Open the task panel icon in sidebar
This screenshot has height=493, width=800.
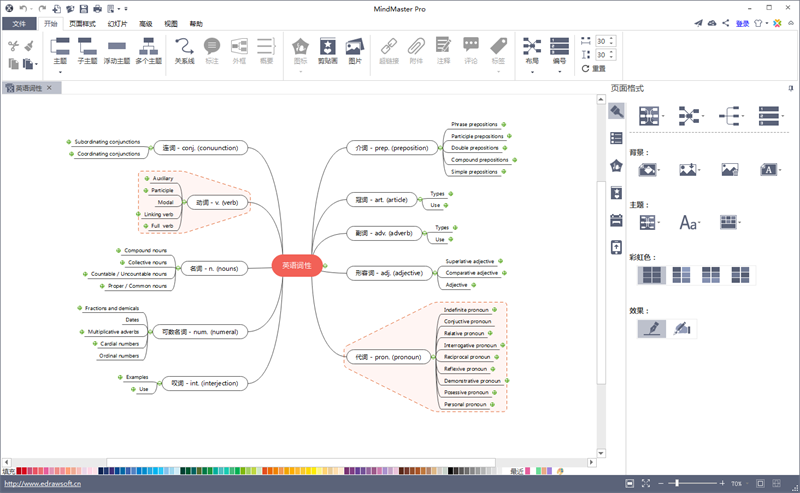(x=616, y=220)
